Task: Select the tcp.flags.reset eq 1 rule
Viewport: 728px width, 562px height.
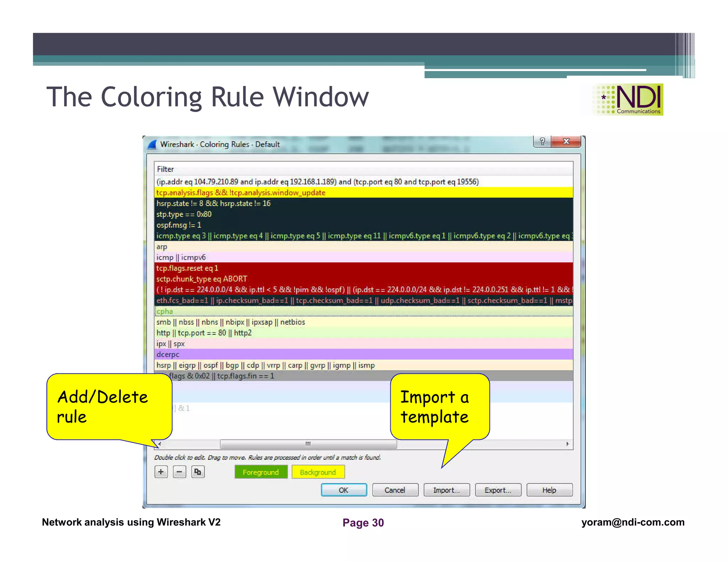Action: tap(364, 268)
